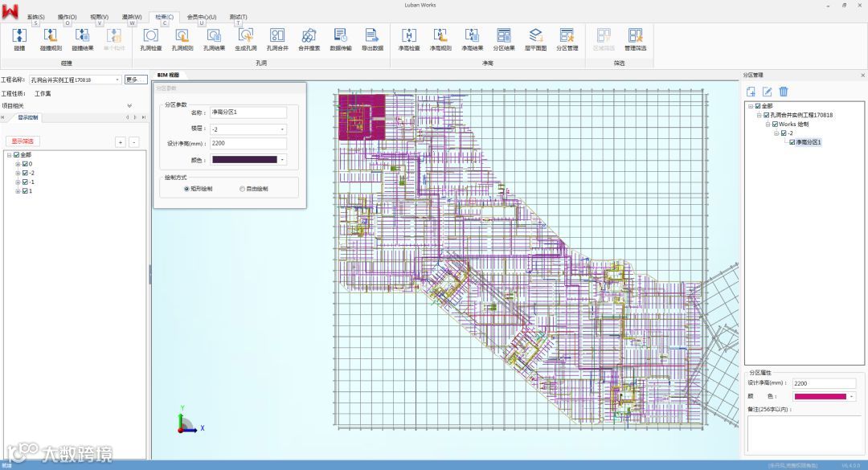Open 楼层 floor dropdown in zone parameters

click(282, 129)
